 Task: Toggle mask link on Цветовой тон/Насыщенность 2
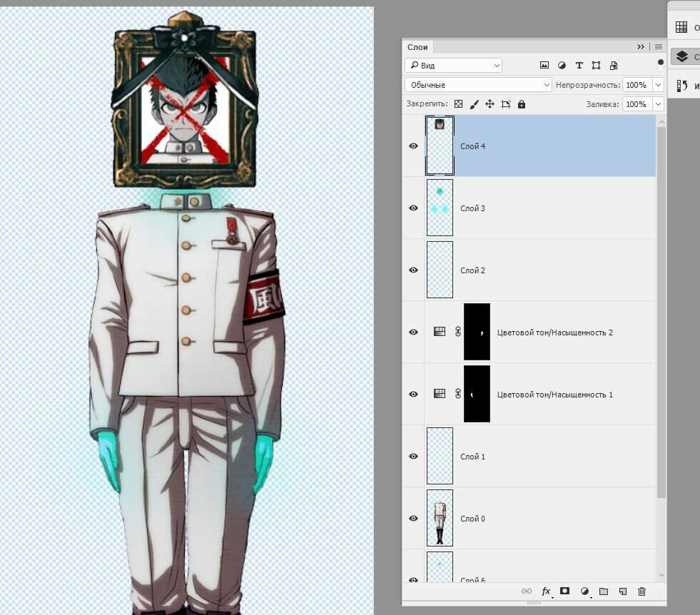458,332
